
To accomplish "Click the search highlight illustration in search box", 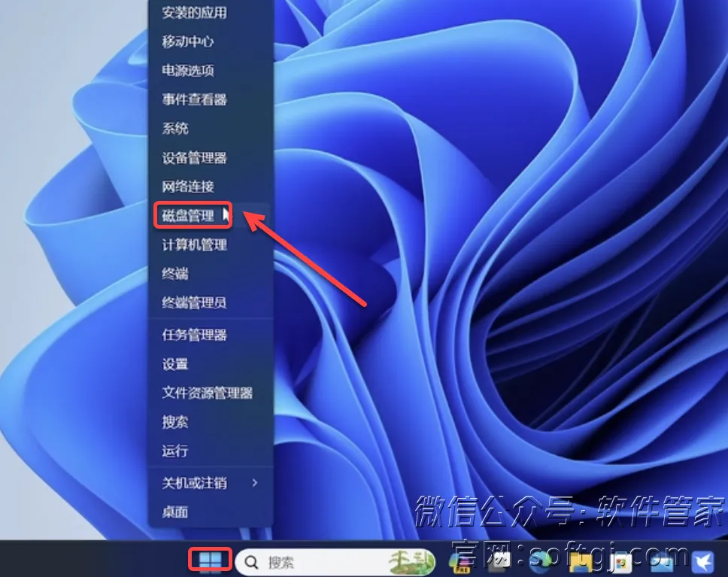I will tap(411, 562).
